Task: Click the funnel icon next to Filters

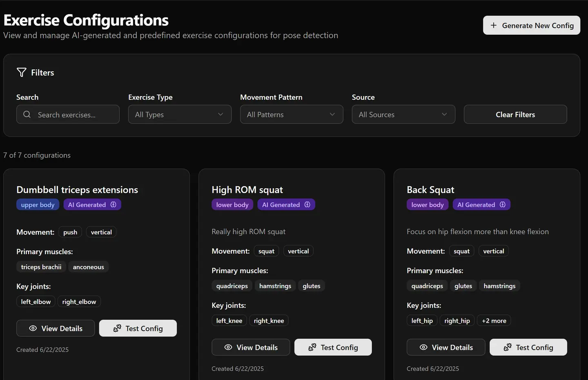Action: point(21,72)
